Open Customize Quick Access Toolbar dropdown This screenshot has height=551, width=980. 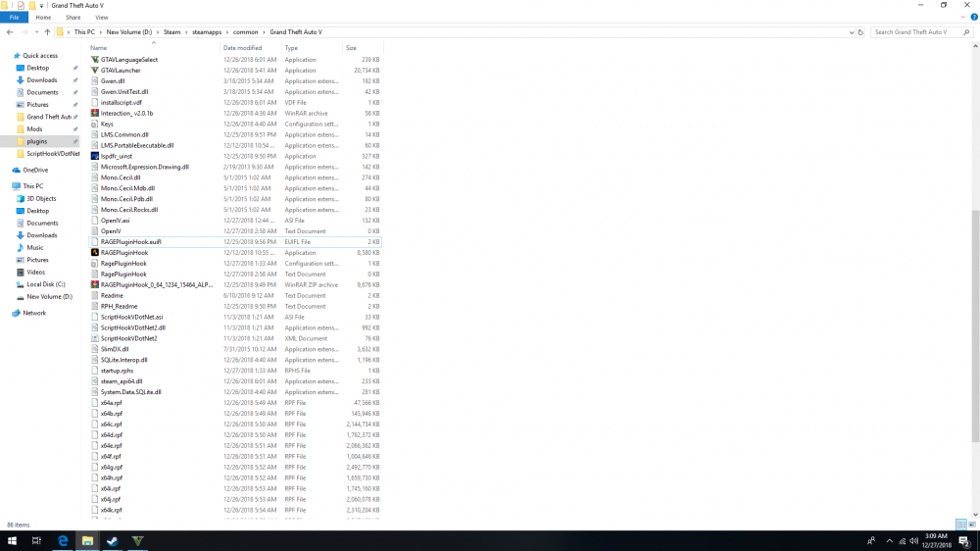[x=41, y=6]
